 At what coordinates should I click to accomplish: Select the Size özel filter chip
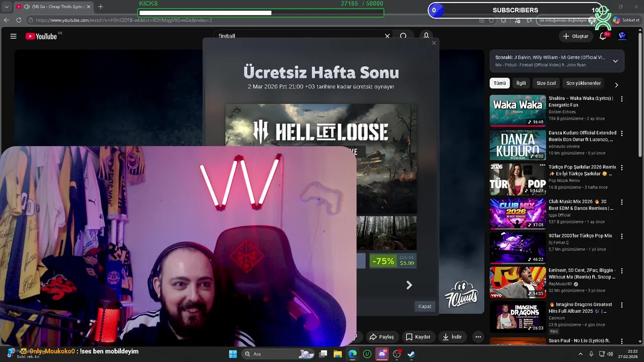[546, 83]
